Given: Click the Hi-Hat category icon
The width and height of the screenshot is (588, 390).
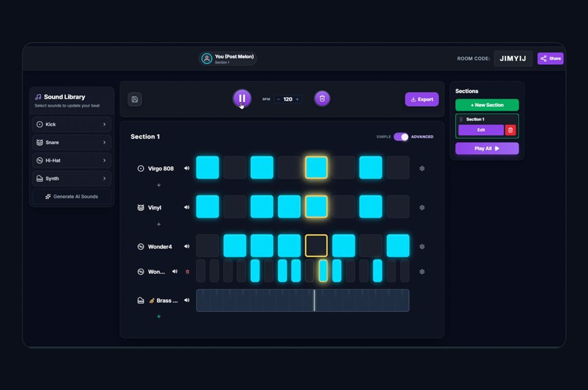Looking at the screenshot, I should click(x=40, y=161).
